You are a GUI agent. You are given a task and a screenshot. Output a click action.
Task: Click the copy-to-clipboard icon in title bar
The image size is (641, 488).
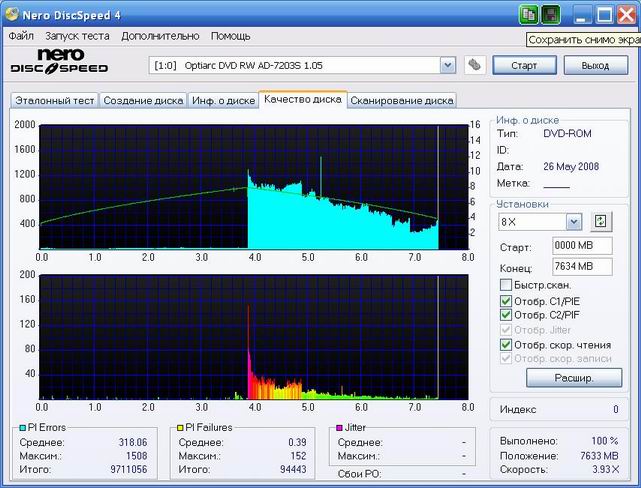tap(529, 14)
